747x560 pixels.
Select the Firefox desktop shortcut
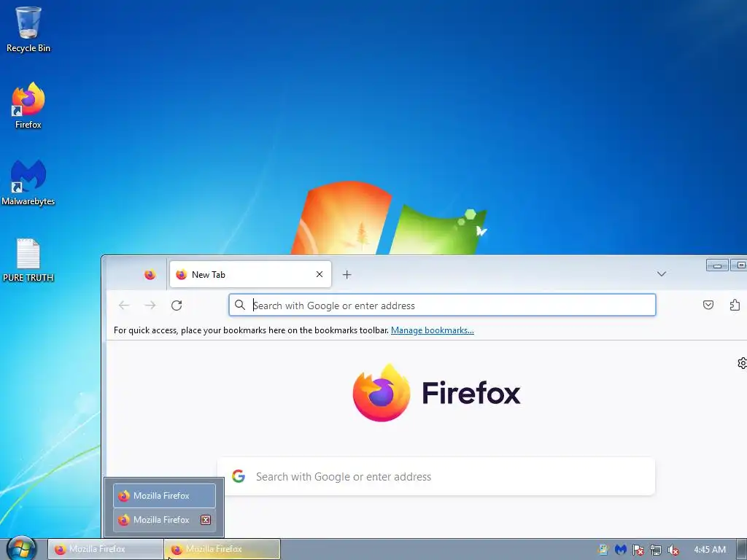pyautogui.click(x=28, y=105)
